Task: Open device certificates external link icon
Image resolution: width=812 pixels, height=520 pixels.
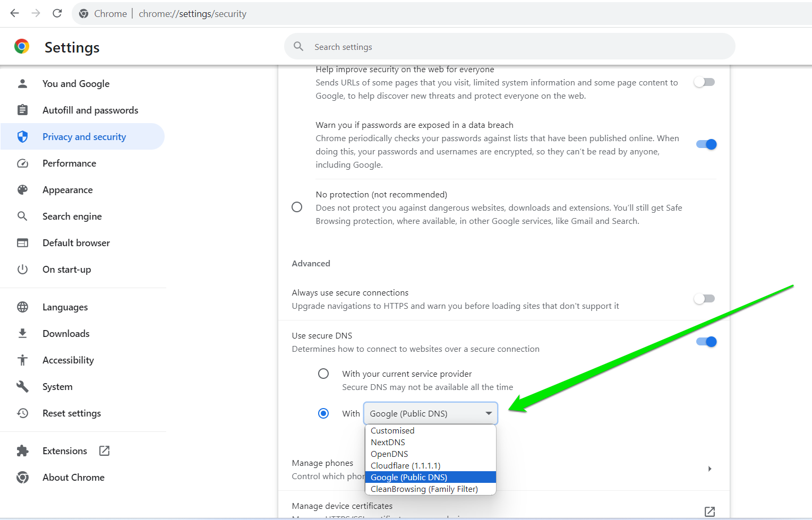Action: (710, 512)
